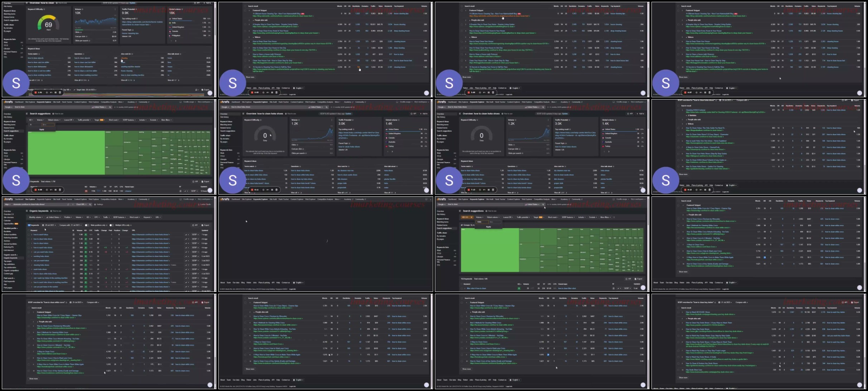The width and height of the screenshot is (868, 391).
Task: Click menu icon beside Organic keywords heading
Action: pos(27,211)
